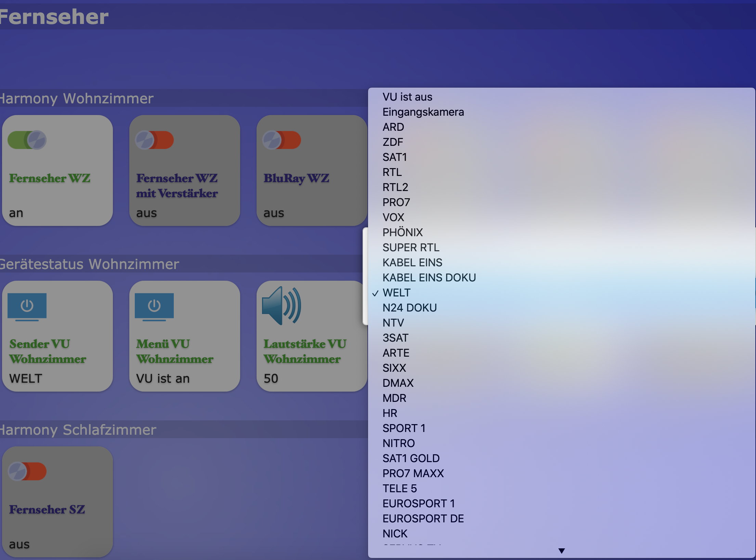Viewport: 756px width, 560px height.
Task: Click the Menü VU Wohnzimmer label
Action: (175, 352)
